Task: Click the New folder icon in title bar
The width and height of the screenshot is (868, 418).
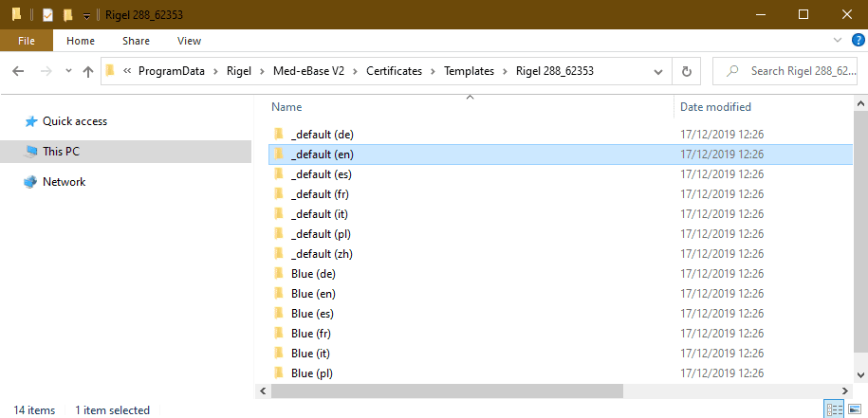Action: (67, 15)
